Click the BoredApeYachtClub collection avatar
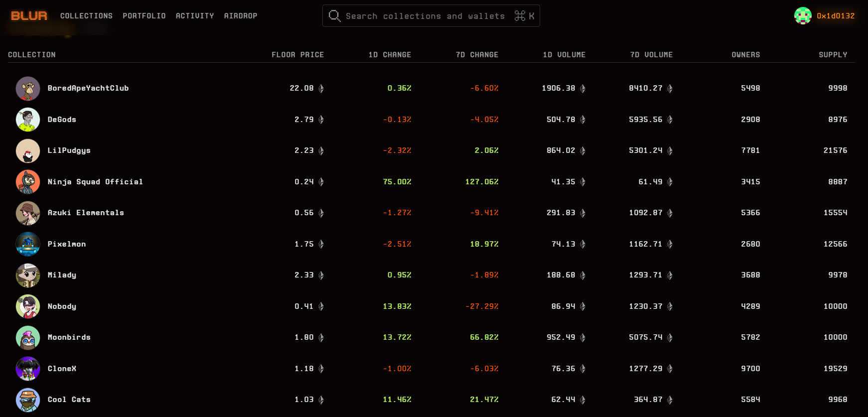The height and width of the screenshot is (417, 868). click(x=28, y=89)
